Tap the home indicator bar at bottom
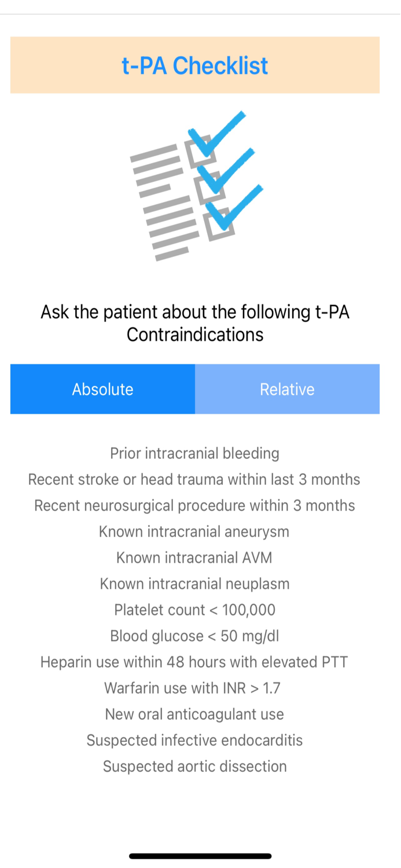 click(x=200, y=856)
